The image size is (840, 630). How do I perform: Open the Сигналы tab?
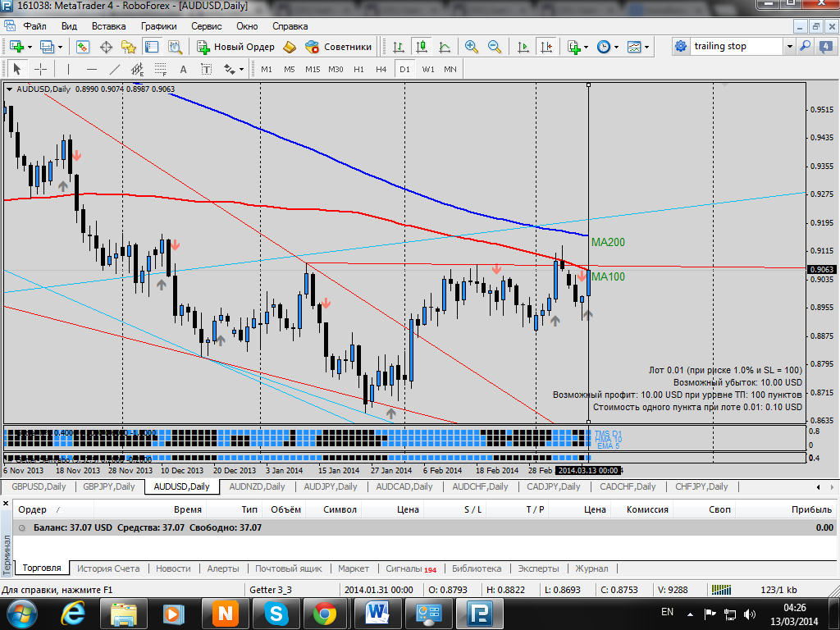(x=411, y=568)
